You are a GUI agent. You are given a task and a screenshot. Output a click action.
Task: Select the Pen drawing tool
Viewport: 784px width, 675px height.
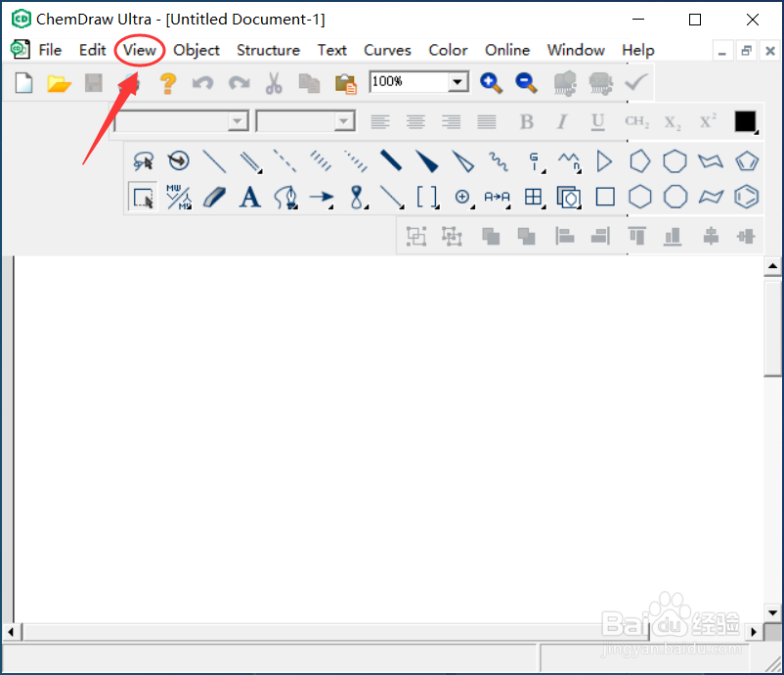coord(286,198)
